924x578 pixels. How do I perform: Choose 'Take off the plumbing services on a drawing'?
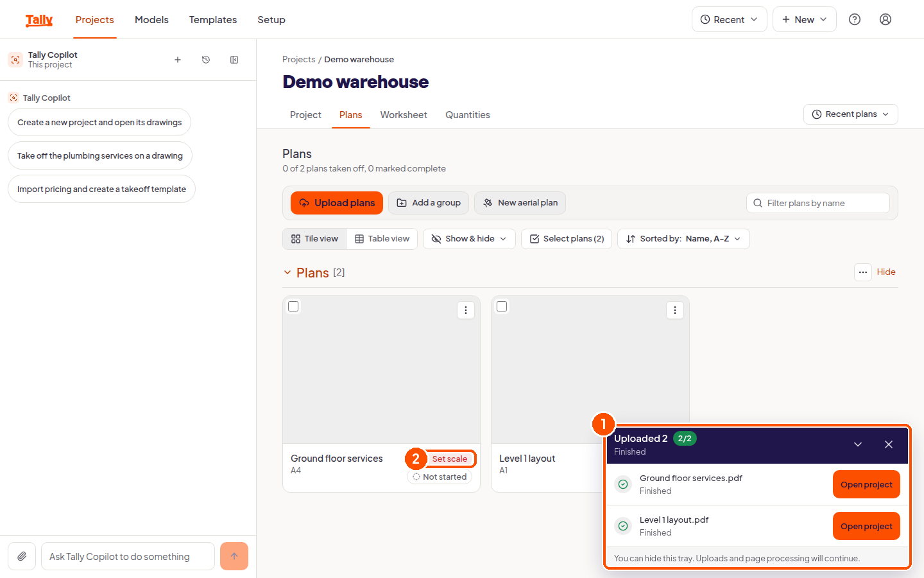point(100,155)
